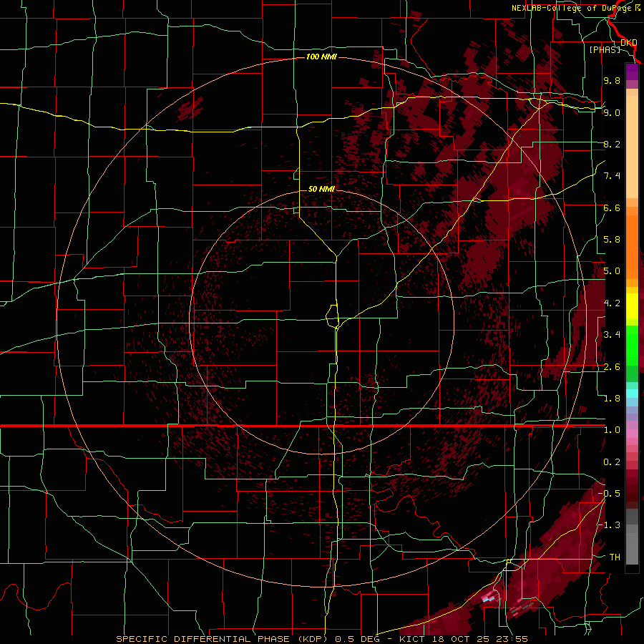Pick the cyan color band

pos(632,394)
